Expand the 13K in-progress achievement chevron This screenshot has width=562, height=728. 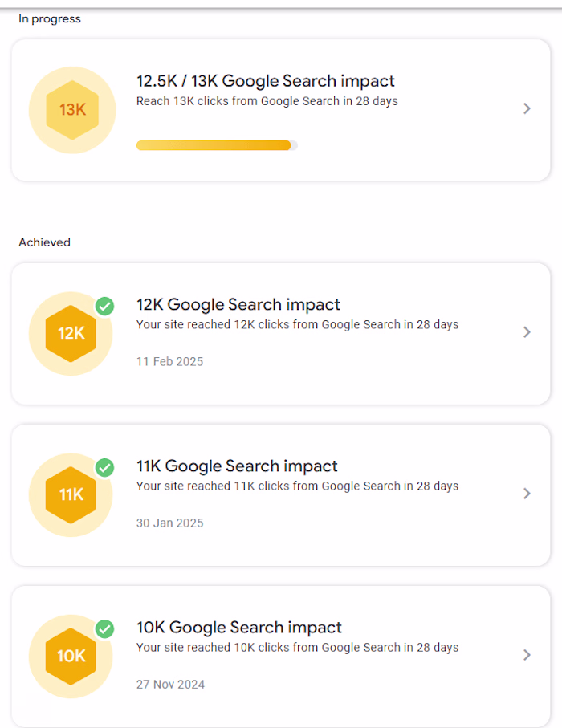527,108
